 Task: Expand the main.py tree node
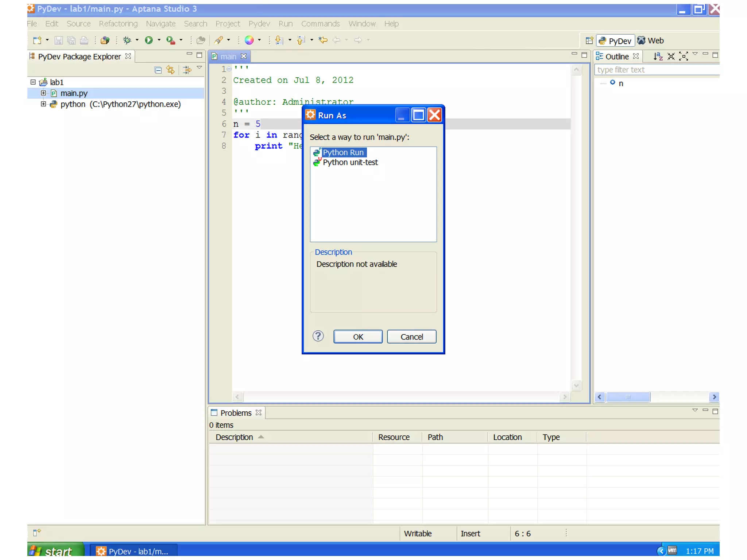[43, 93]
